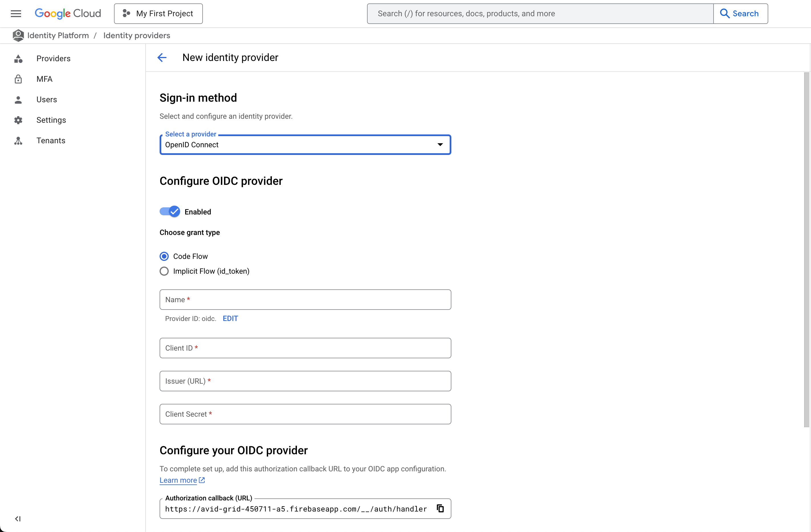Copy the authorization callback URL
811x532 pixels.
440,508
